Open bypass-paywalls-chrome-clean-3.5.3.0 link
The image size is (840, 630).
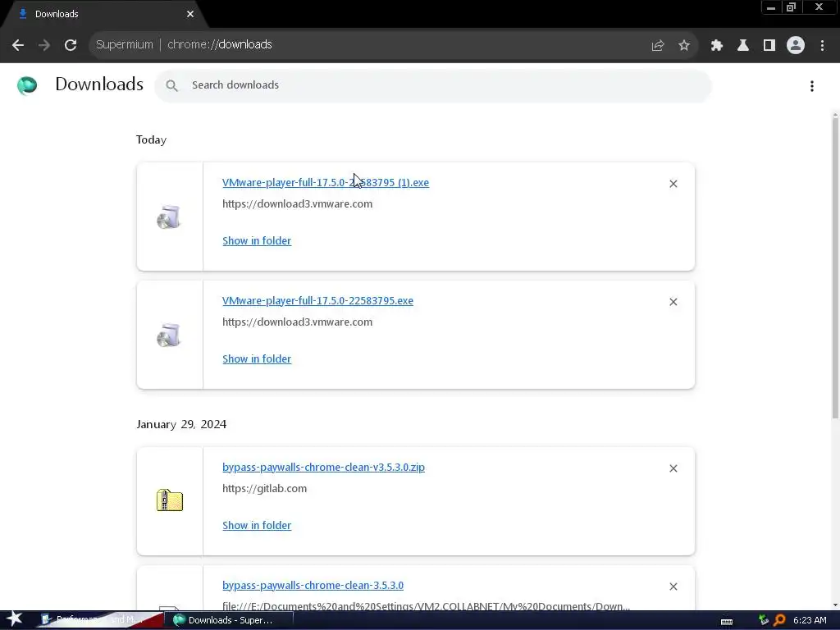(313, 586)
